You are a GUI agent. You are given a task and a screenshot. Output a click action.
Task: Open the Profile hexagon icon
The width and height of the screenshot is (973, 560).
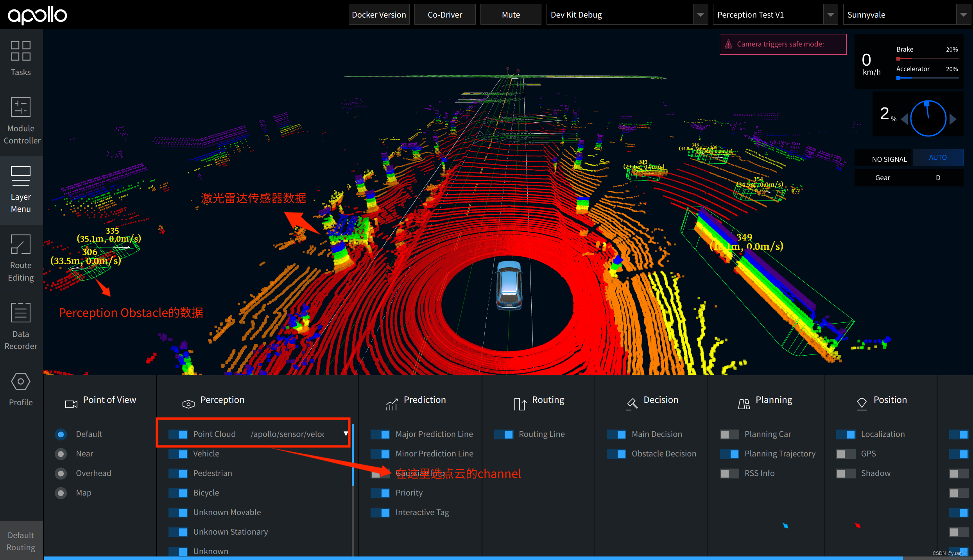[x=21, y=381]
